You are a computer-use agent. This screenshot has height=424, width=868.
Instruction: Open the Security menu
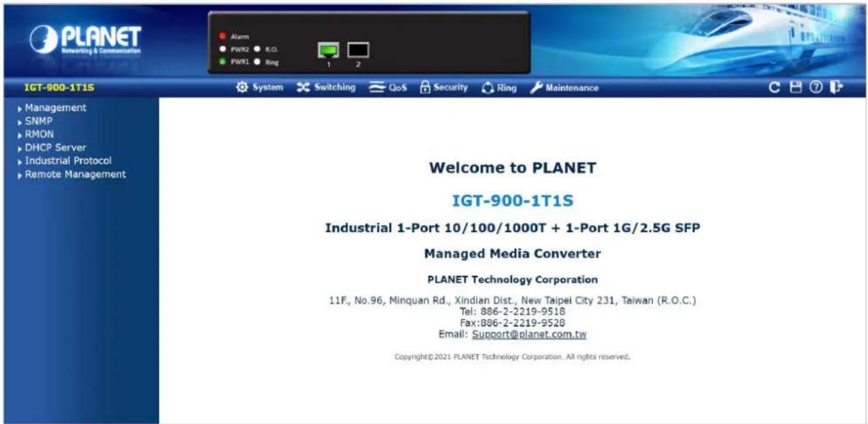click(444, 87)
